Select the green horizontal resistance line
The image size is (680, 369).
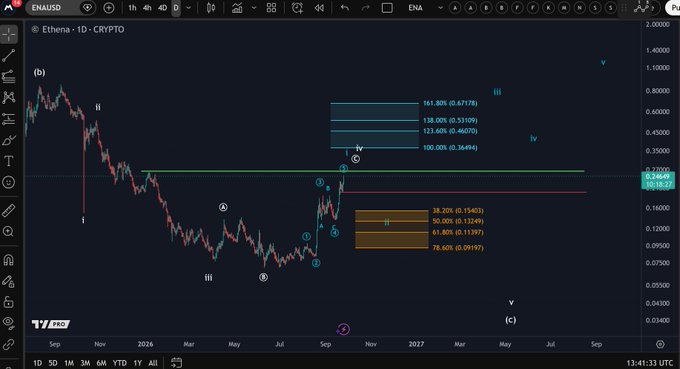pos(363,171)
